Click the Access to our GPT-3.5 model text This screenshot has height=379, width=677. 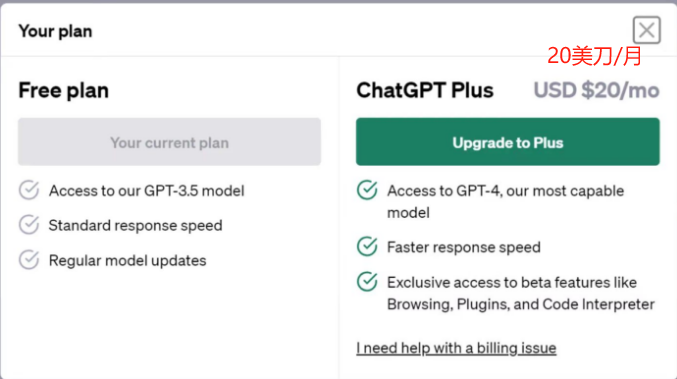pyautogui.click(x=146, y=190)
